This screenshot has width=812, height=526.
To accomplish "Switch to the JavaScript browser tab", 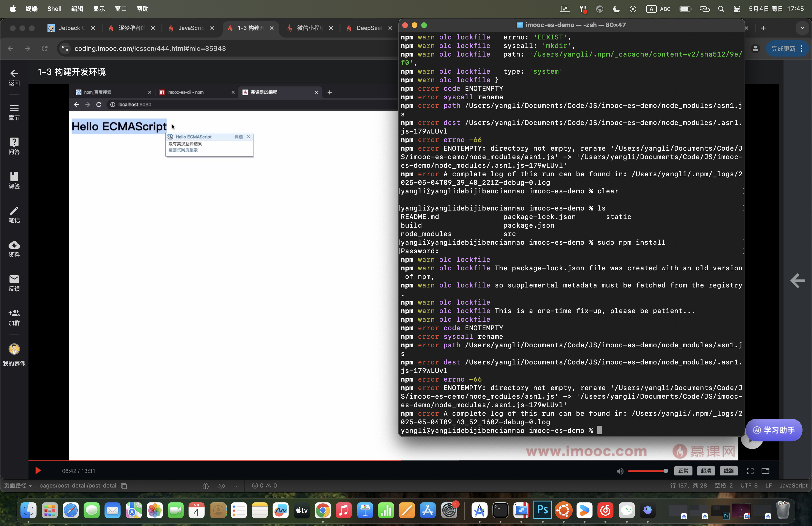I will (191, 28).
